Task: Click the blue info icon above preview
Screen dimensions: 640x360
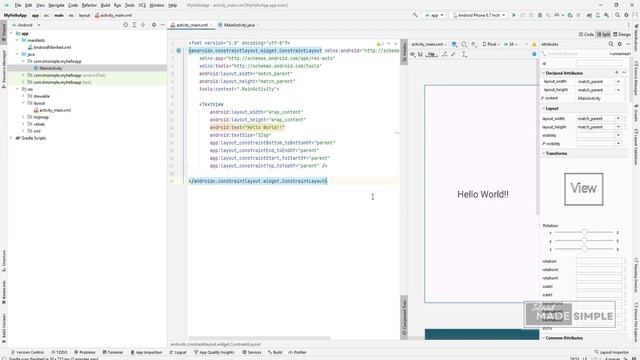Action: [x=534, y=54]
